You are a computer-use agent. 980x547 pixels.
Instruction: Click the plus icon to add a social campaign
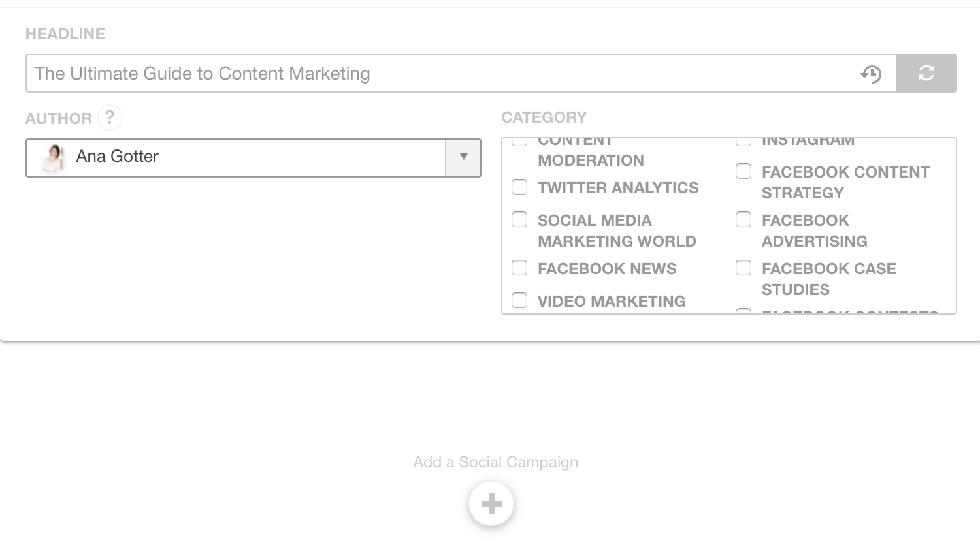point(491,503)
